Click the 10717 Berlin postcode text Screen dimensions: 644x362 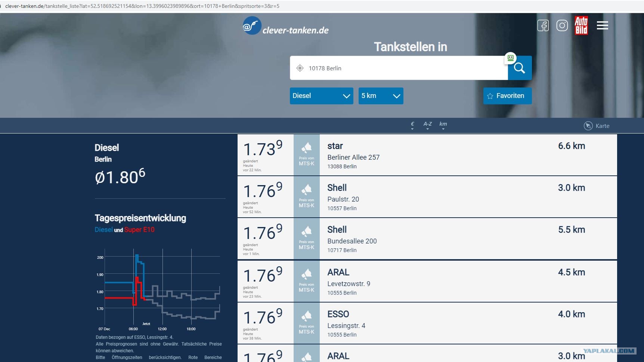(342, 250)
